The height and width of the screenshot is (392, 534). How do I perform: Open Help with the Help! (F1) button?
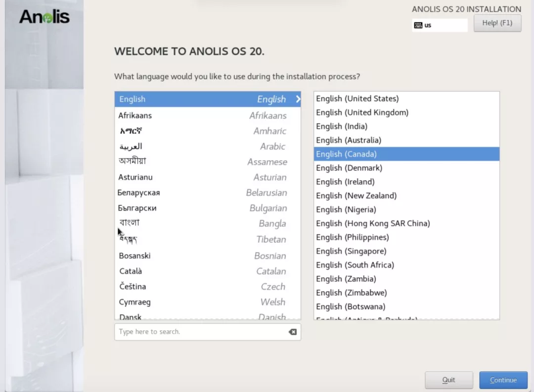(x=497, y=23)
